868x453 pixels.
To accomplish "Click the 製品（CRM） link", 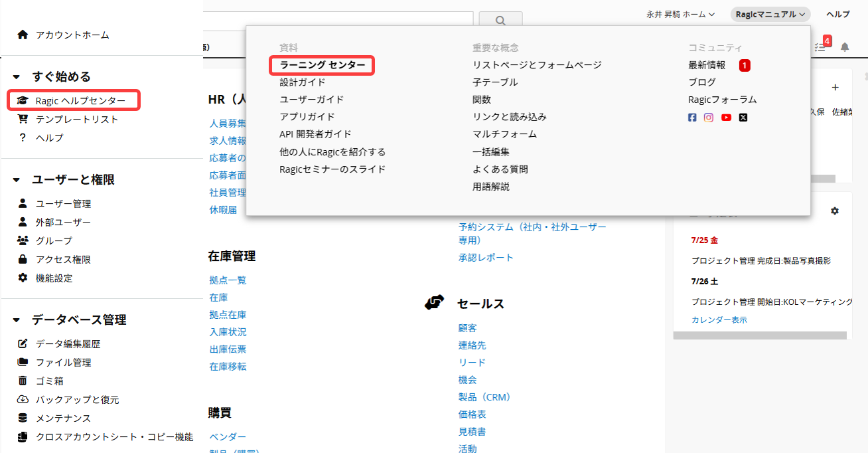I will click(484, 397).
